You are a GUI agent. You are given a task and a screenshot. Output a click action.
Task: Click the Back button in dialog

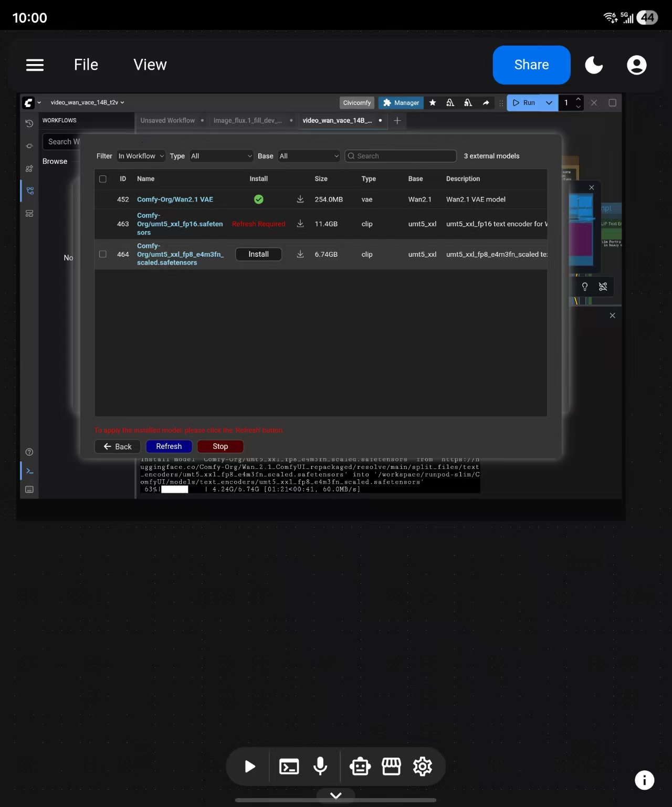[x=117, y=446]
